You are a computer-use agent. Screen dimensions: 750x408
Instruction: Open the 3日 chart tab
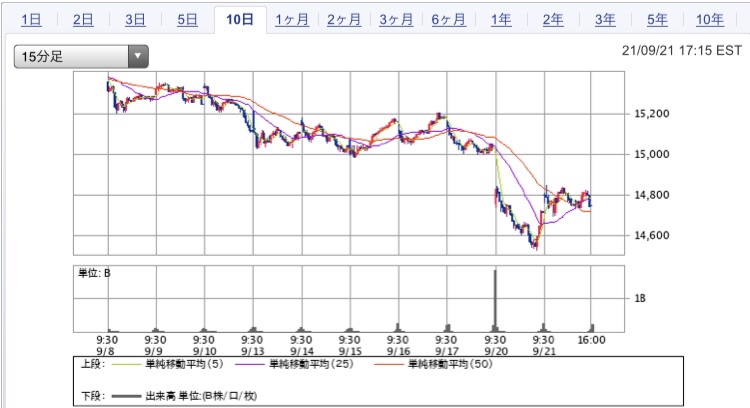click(x=135, y=20)
